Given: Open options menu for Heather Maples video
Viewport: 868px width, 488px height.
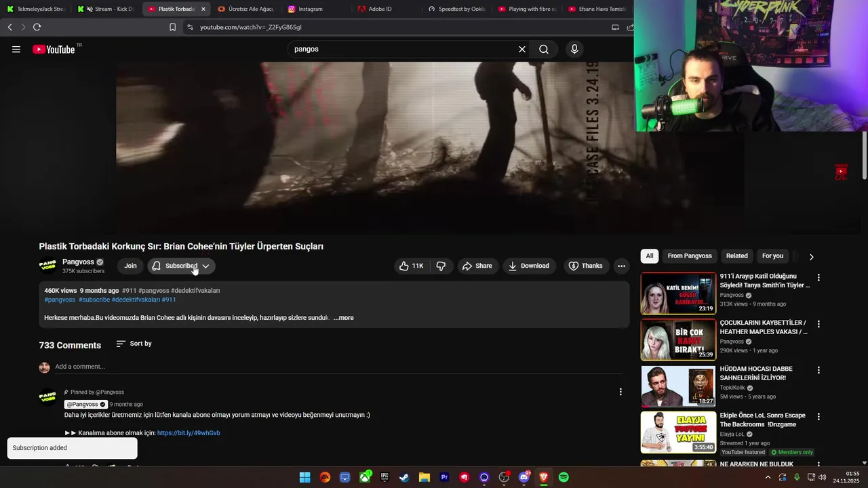Looking at the screenshot, I should (818, 324).
